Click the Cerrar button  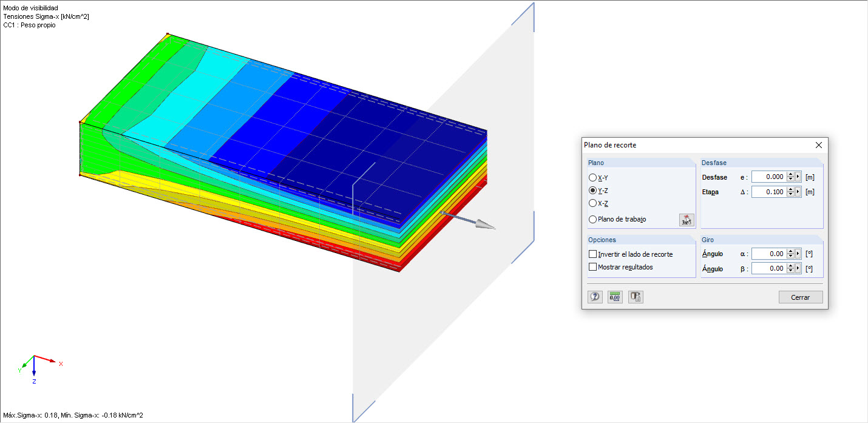click(x=801, y=297)
